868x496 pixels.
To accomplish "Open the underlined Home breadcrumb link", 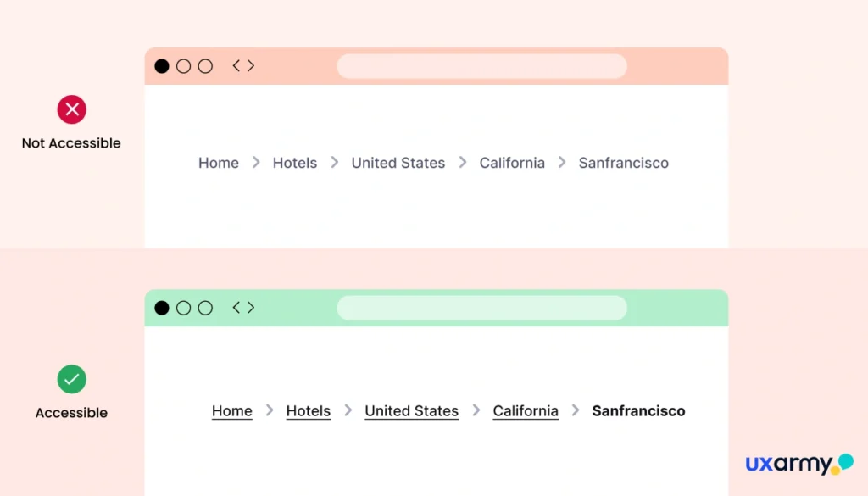I will click(232, 411).
